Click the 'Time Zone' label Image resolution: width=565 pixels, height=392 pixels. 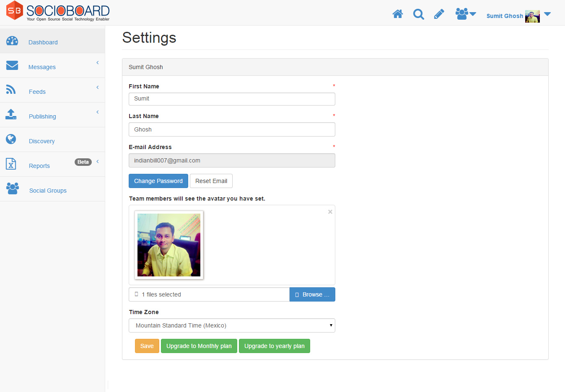pos(144,312)
